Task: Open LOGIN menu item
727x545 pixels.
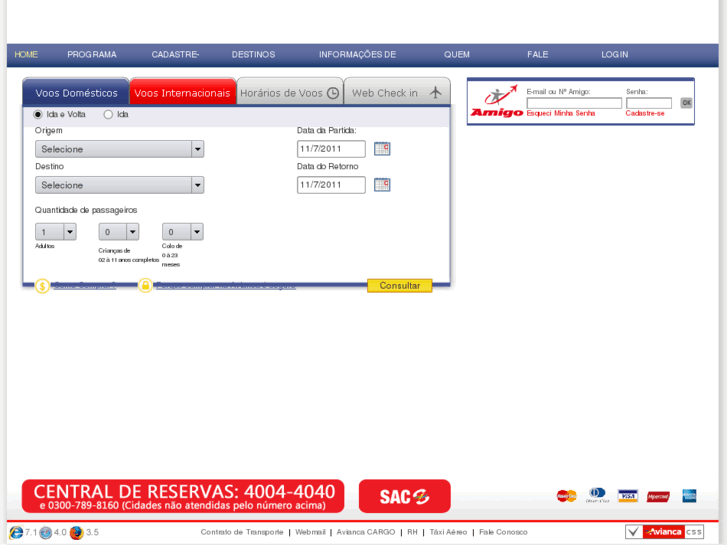Action: point(614,55)
